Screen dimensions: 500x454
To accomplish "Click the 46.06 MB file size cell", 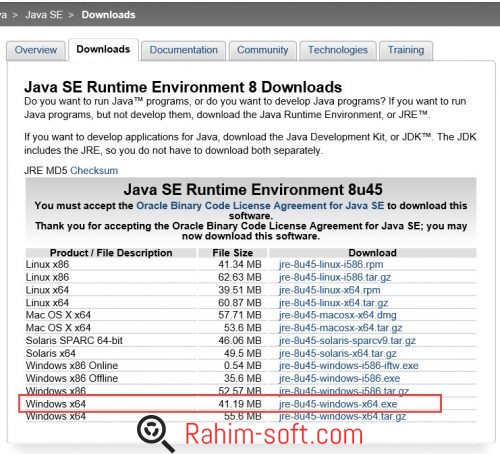I will pos(240,340).
